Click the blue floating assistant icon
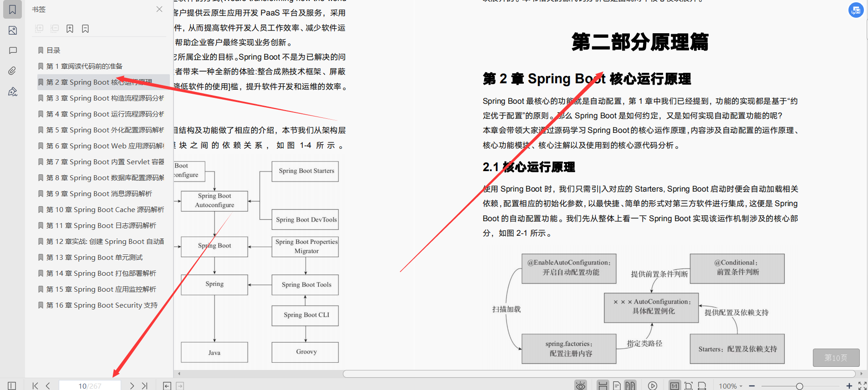 [x=856, y=10]
